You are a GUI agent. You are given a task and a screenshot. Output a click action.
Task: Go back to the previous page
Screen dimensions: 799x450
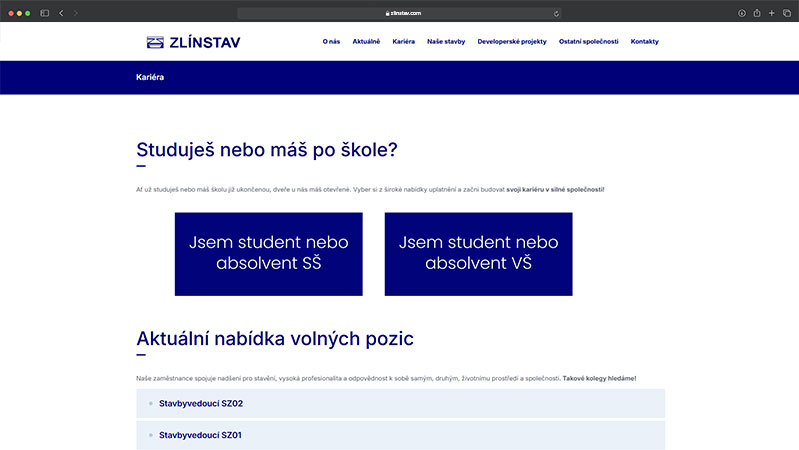pyautogui.click(x=61, y=13)
